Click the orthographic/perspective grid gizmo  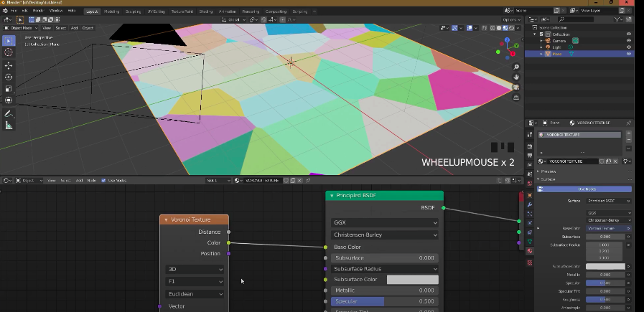[x=516, y=98]
